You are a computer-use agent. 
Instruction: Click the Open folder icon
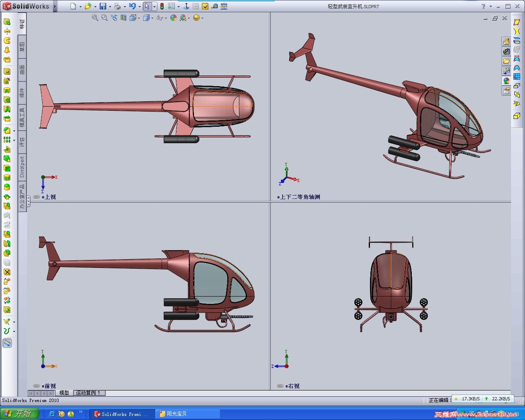click(x=88, y=6)
